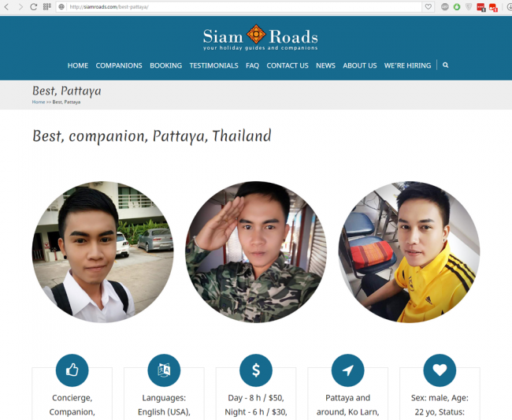Open the COMPANIONS menu item
This screenshot has height=420, width=512.
pyautogui.click(x=119, y=65)
